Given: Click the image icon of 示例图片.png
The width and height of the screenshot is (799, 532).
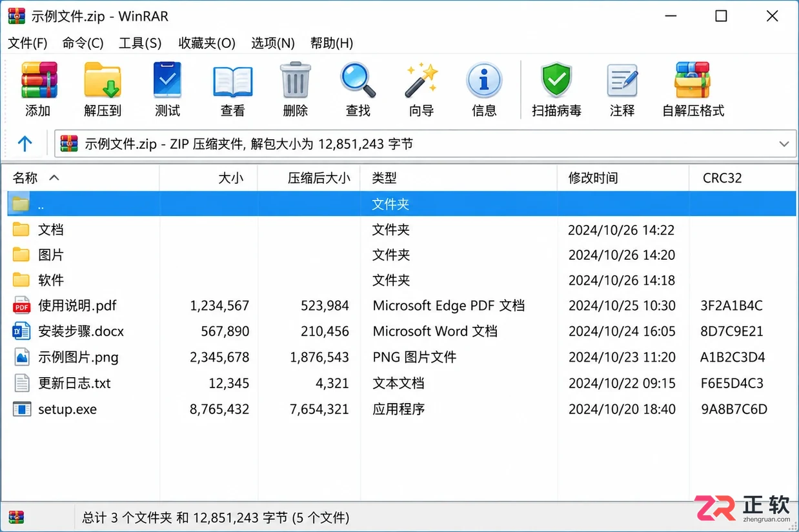Looking at the screenshot, I should pos(21,357).
